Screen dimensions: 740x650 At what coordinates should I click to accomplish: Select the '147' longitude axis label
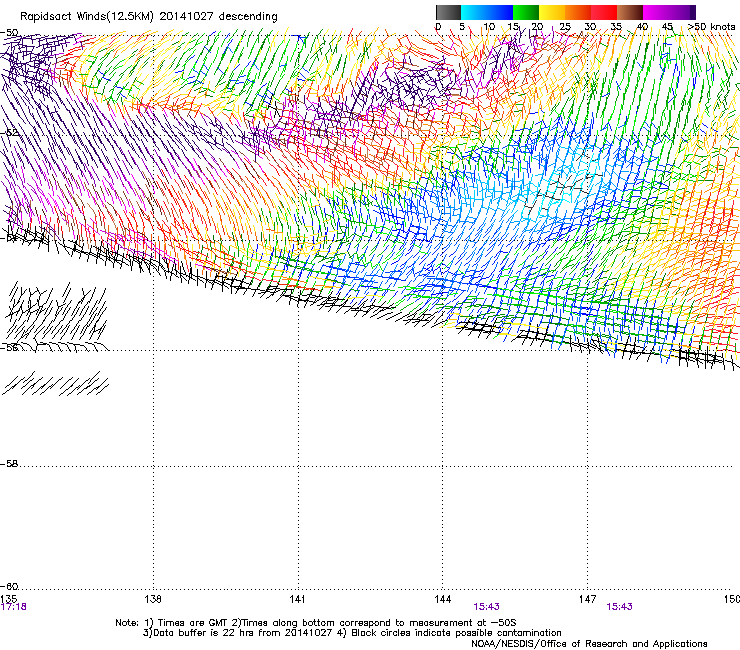click(x=587, y=599)
